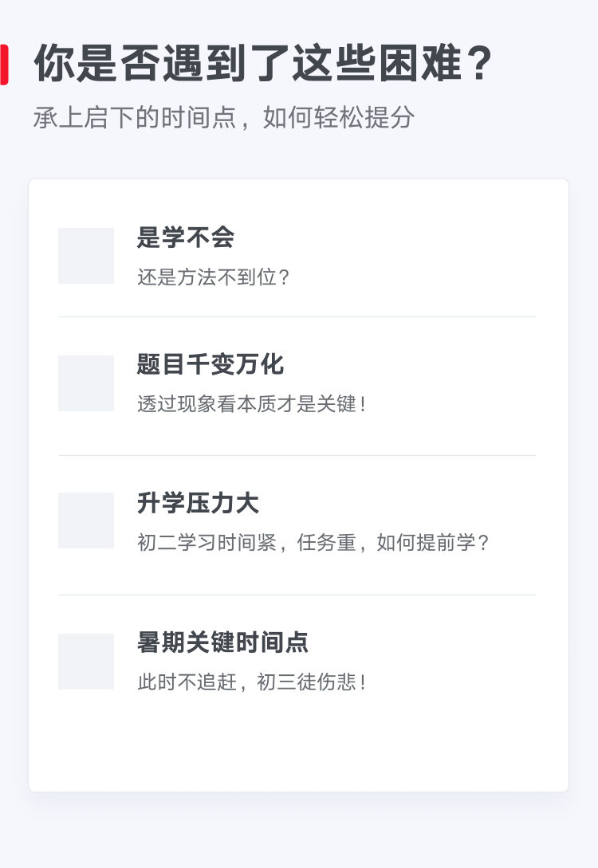Tap the icon next to 题目千变万化

pyautogui.click(x=86, y=383)
